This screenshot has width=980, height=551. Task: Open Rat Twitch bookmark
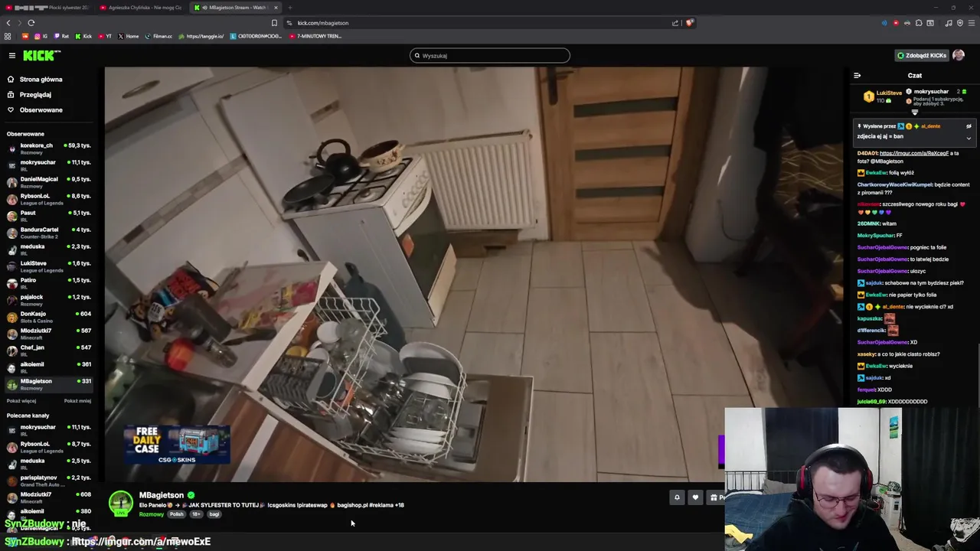[x=61, y=36]
